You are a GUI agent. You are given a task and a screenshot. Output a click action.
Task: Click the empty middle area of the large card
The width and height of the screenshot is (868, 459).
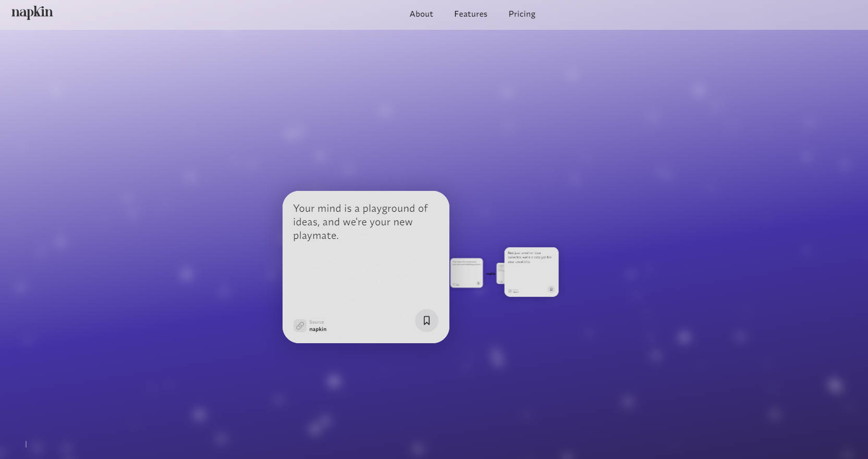(x=365, y=276)
